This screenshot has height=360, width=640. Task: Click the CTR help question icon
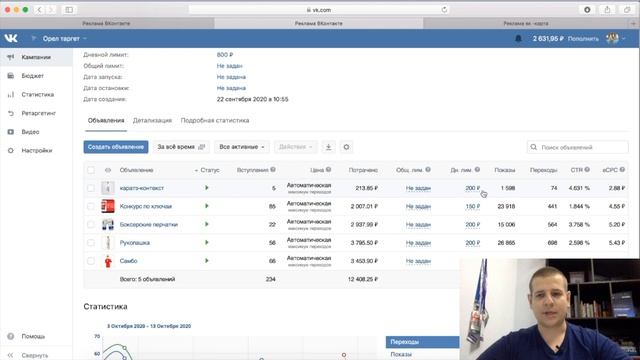click(x=587, y=170)
